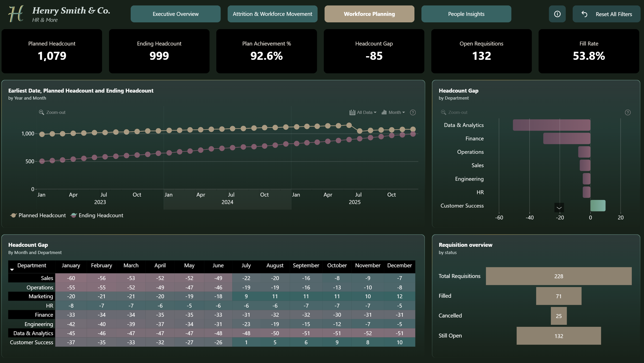
Task: Open the Month granularity dropdown
Action: 397,112
